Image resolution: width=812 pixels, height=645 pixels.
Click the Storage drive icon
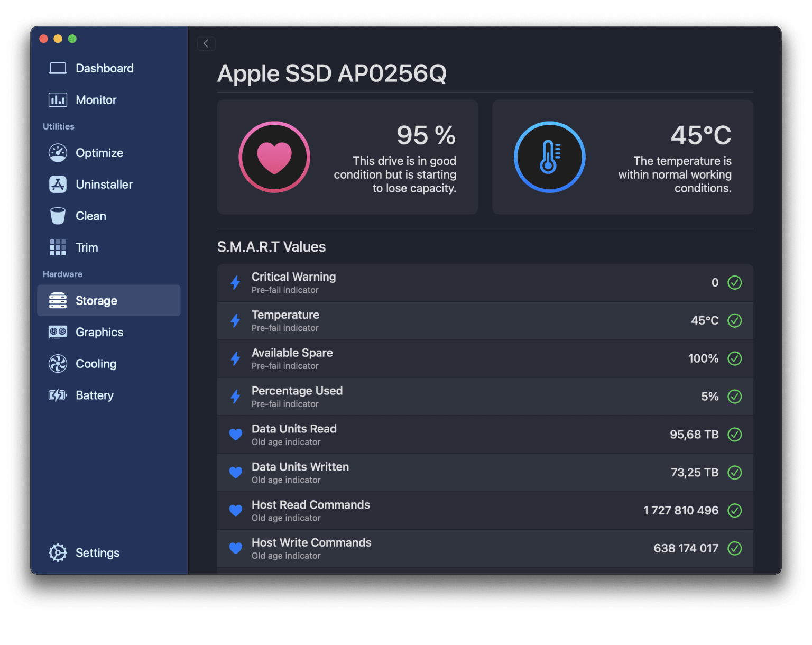coord(58,300)
